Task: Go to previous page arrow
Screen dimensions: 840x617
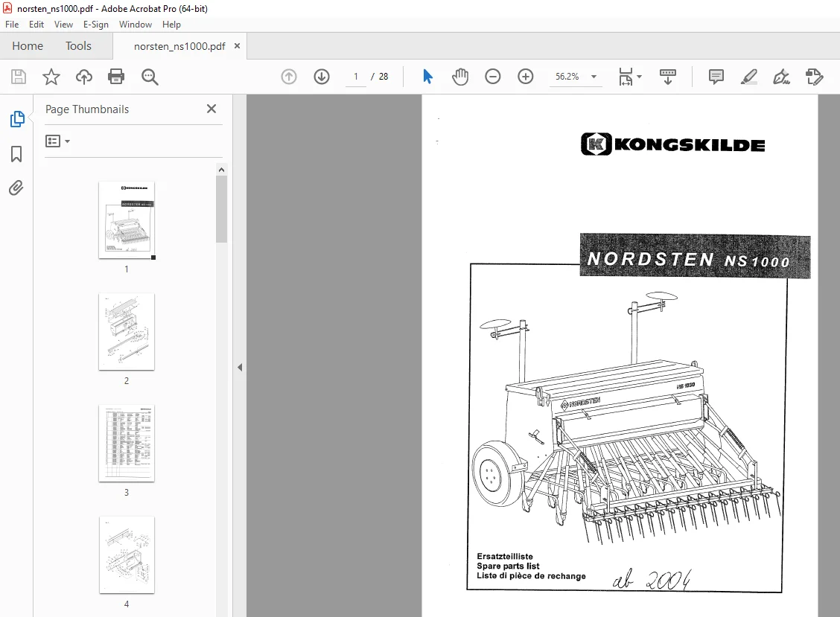Action: click(289, 77)
